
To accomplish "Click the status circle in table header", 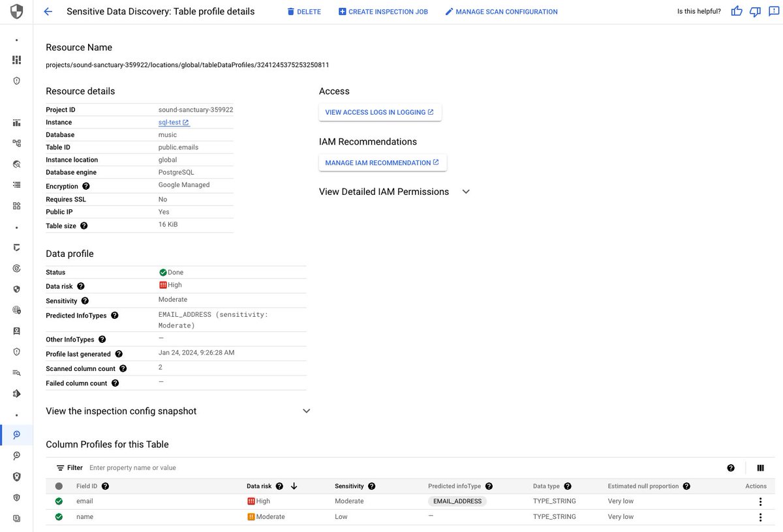I will click(59, 486).
